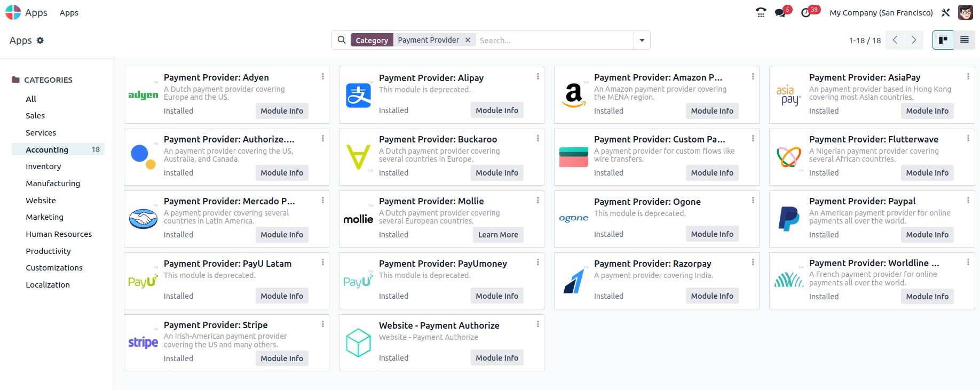Open the activities clock icon

click(807, 12)
